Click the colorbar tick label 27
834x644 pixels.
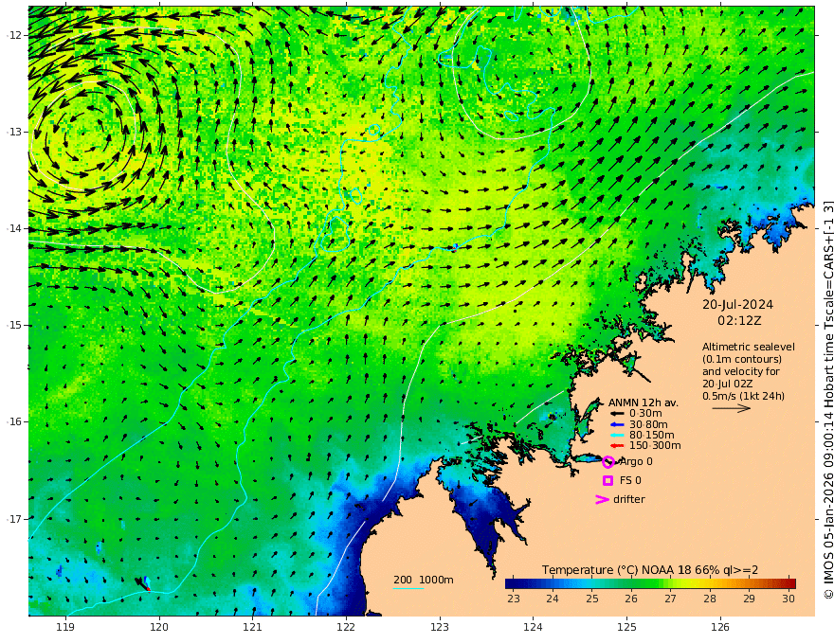[671, 599]
